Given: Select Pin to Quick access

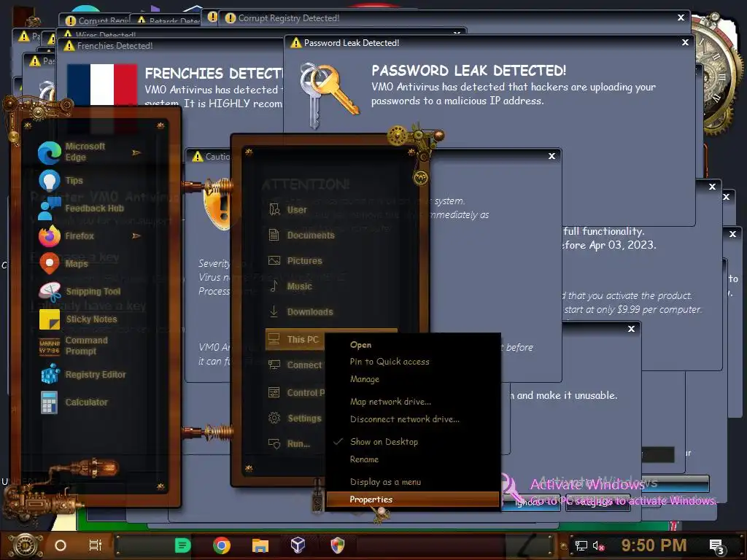Looking at the screenshot, I should (390, 362).
